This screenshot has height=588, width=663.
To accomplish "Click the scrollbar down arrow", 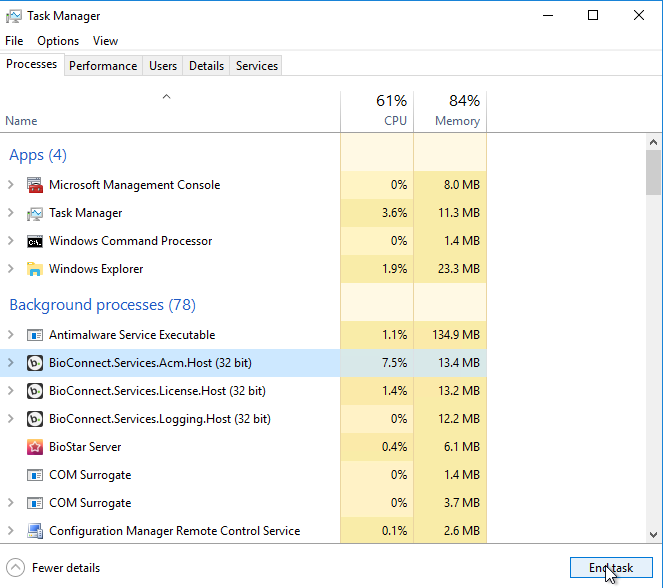I will coord(653,535).
